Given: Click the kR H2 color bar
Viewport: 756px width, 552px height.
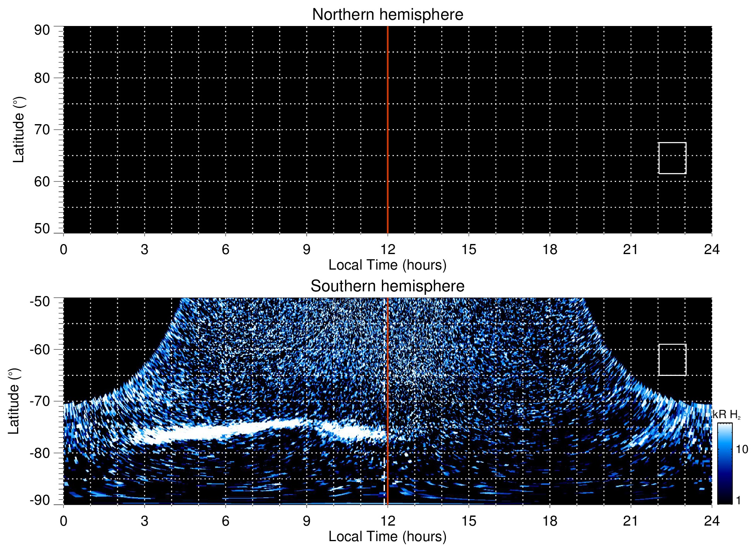Looking at the screenshot, I should [724, 464].
